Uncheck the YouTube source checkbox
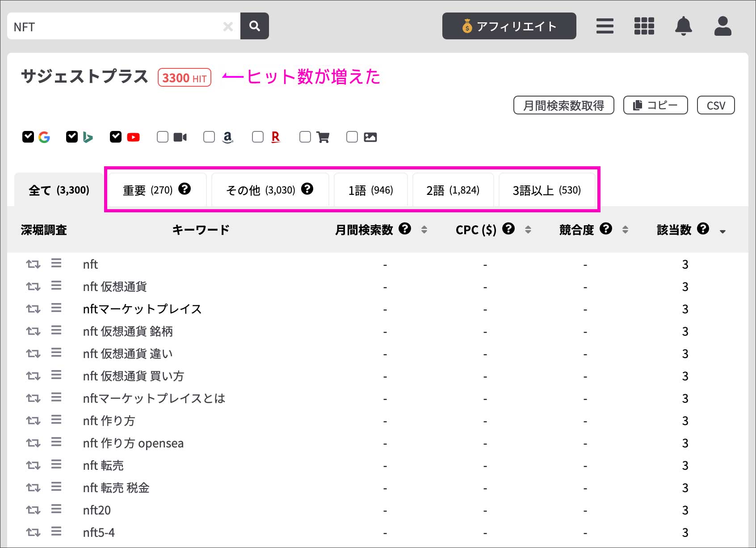 point(116,137)
